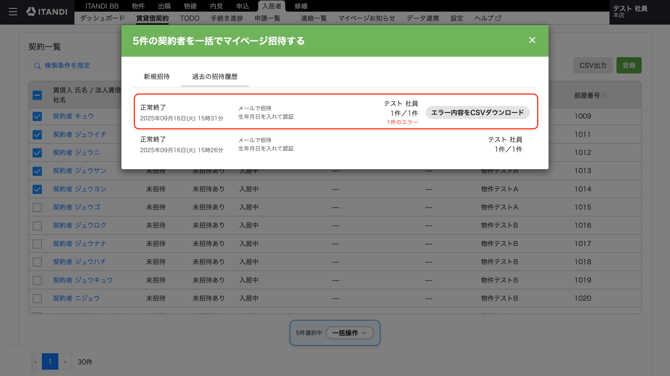
Task: Click the search magnifier icon
Action: tap(38, 66)
